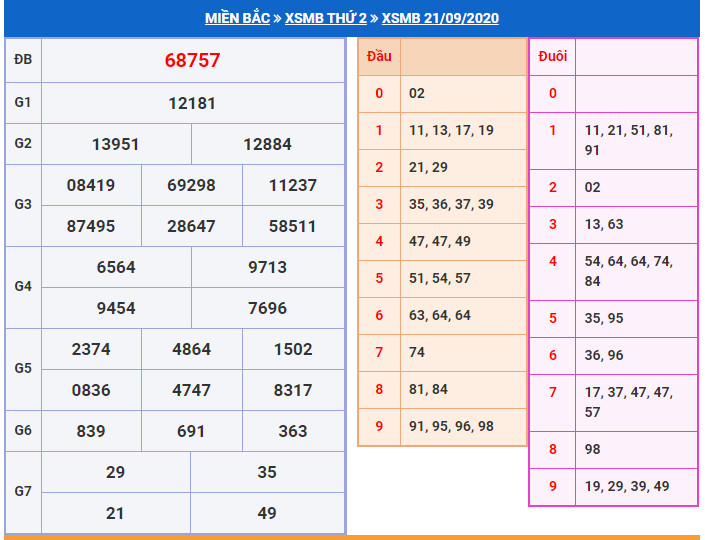The image size is (705, 540).
Task: Click the ĐB row label
Action: click(x=23, y=59)
